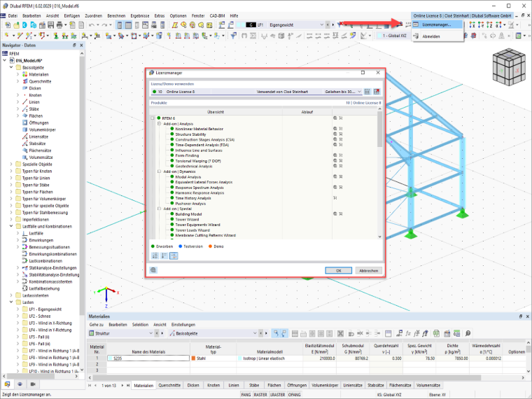Click fx formula icon in Materialien toolbar
The width and height of the screenshot is (532, 399).
408,333
